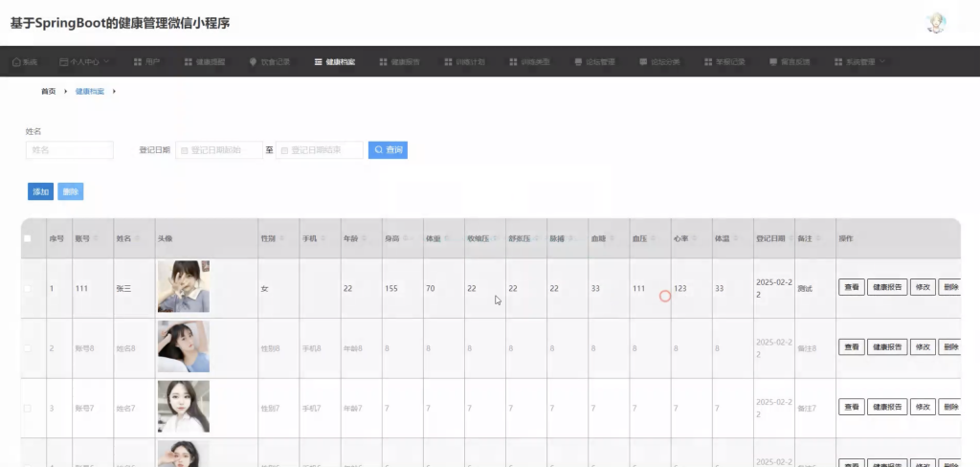Click calendar icon in 登记日期结束 field
Screen dimensions: 980x467
tap(284, 150)
